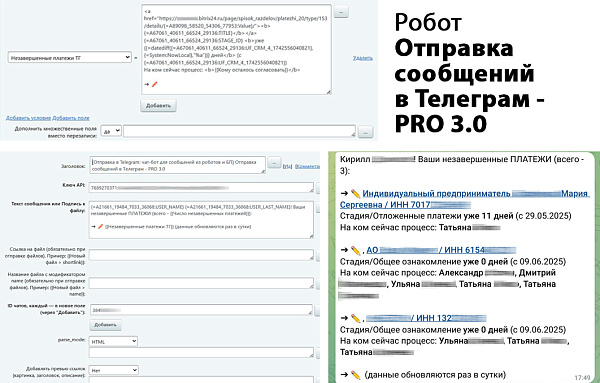Click the 'Заголовок' title input field
This screenshot has height=383, width=600.
click(178, 165)
